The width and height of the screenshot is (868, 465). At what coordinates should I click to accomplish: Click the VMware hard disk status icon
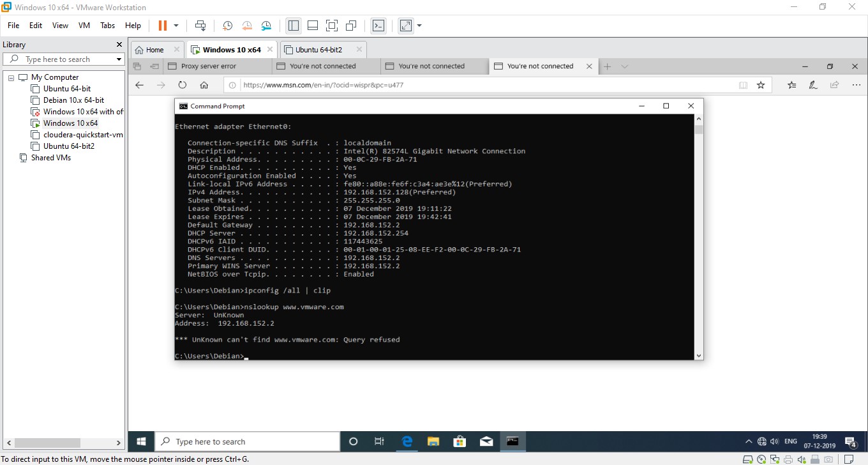click(x=747, y=459)
